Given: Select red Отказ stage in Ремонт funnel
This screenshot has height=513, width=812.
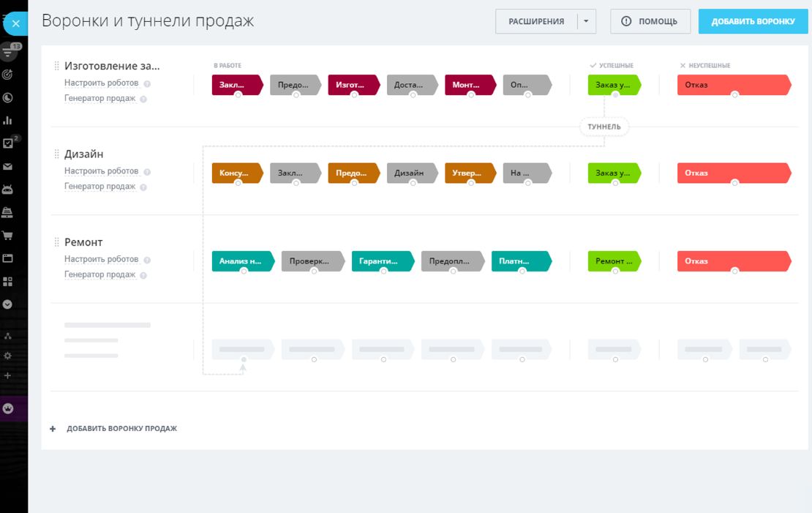Looking at the screenshot, I should pos(734,261).
